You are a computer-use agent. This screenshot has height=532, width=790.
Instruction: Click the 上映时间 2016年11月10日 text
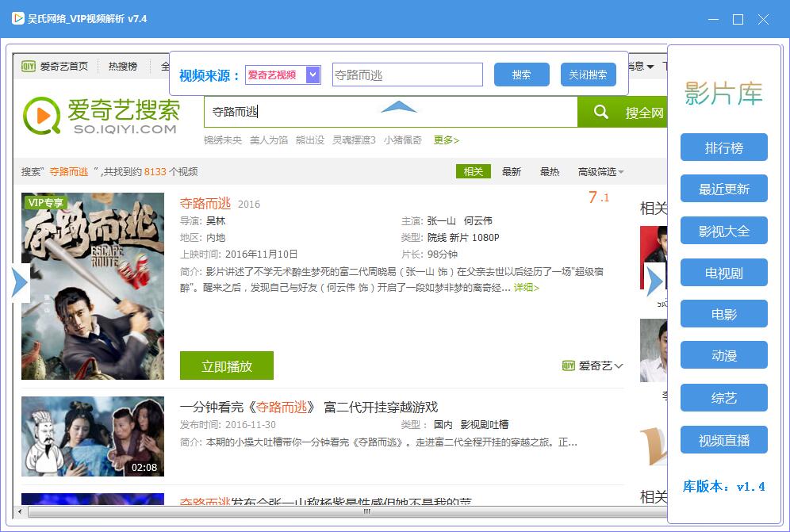coord(239,254)
